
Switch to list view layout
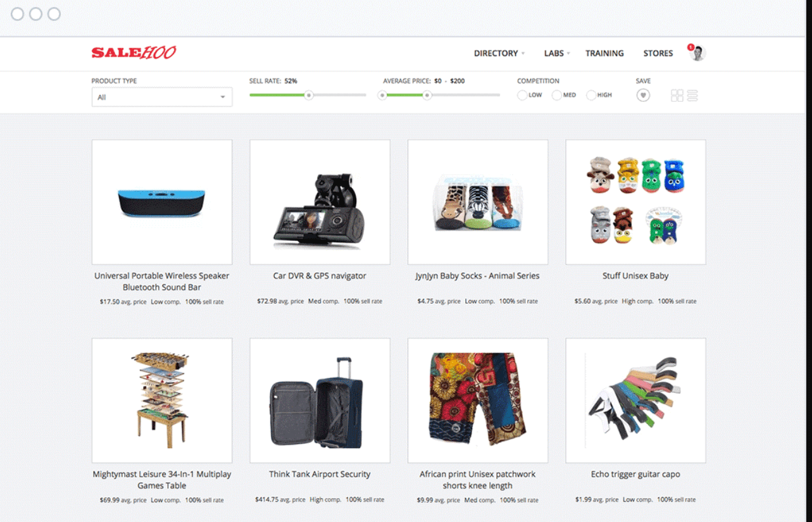pos(692,96)
